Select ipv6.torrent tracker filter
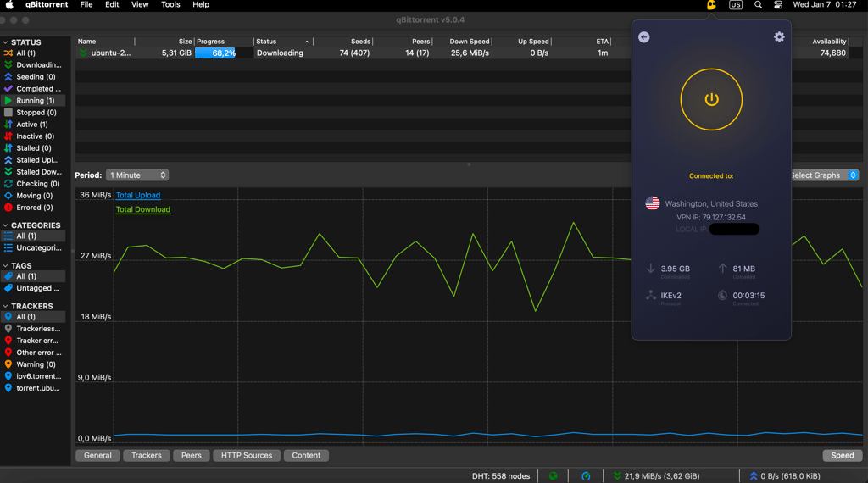 [x=33, y=376]
